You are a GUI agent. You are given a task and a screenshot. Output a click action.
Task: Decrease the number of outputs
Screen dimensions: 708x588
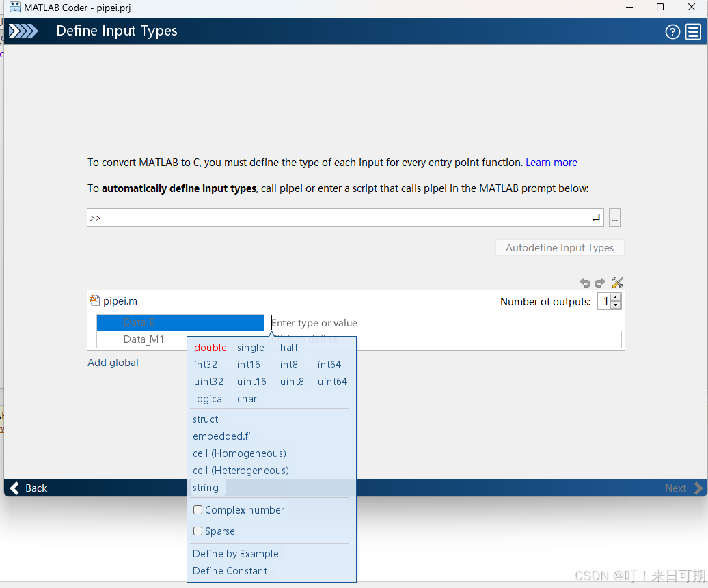616,305
